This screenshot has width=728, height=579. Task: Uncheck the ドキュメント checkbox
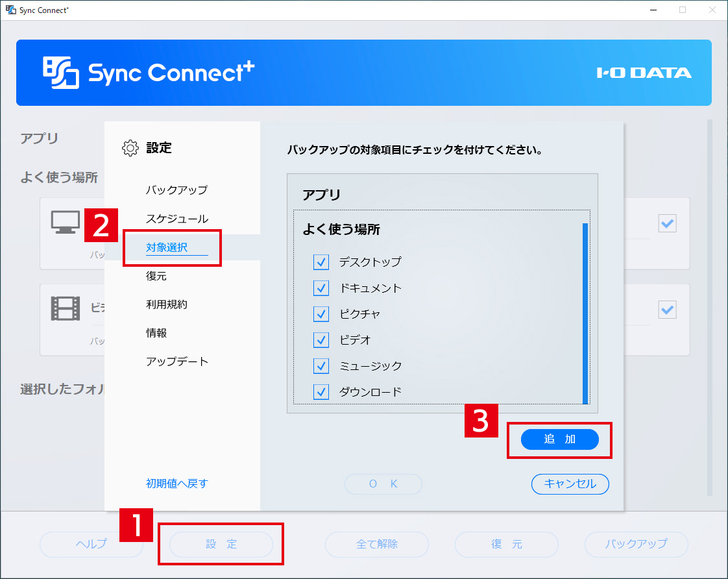(321, 288)
